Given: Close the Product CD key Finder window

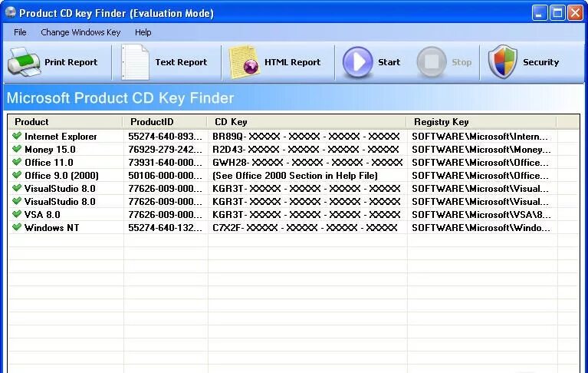Looking at the screenshot, I should [575, 13].
